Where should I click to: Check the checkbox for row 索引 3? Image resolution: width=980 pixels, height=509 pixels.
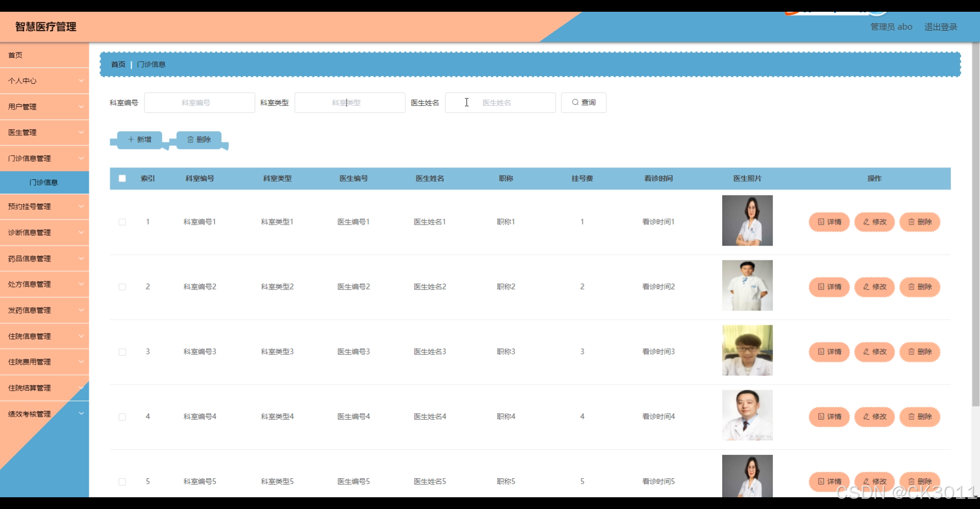click(122, 352)
